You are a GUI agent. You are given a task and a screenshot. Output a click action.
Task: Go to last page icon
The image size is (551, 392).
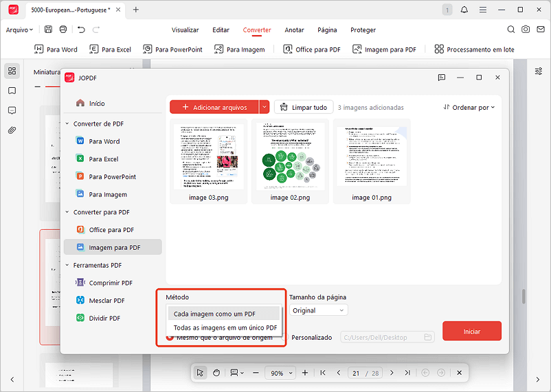click(407, 373)
